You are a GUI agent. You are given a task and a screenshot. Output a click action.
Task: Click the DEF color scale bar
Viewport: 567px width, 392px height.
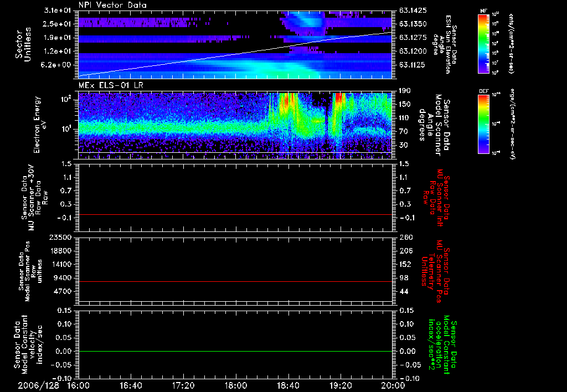click(x=483, y=124)
